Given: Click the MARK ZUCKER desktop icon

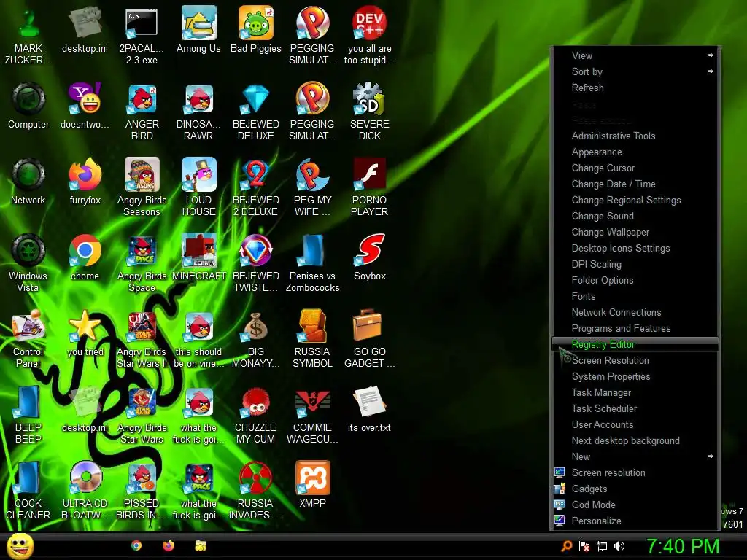Looking at the screenshot, I should 28,36.
